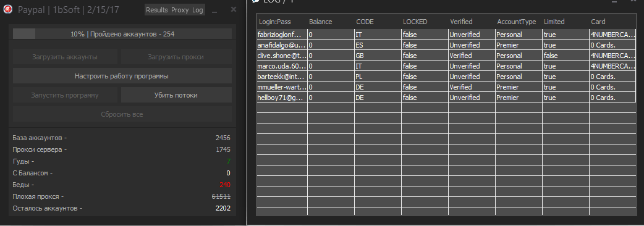This screenshot has width=644, height=226.
Task: Click the Загрузить аккаунты button
Action: pos(65,57)
